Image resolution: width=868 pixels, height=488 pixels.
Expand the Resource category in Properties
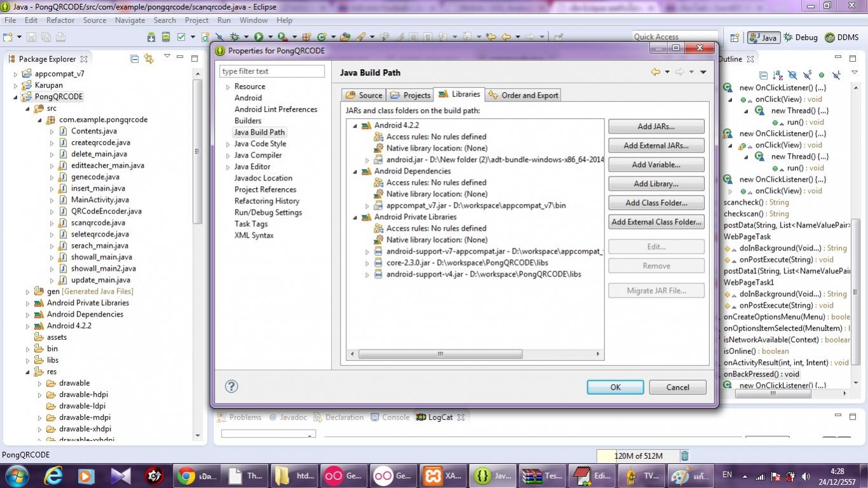(228, 87)
